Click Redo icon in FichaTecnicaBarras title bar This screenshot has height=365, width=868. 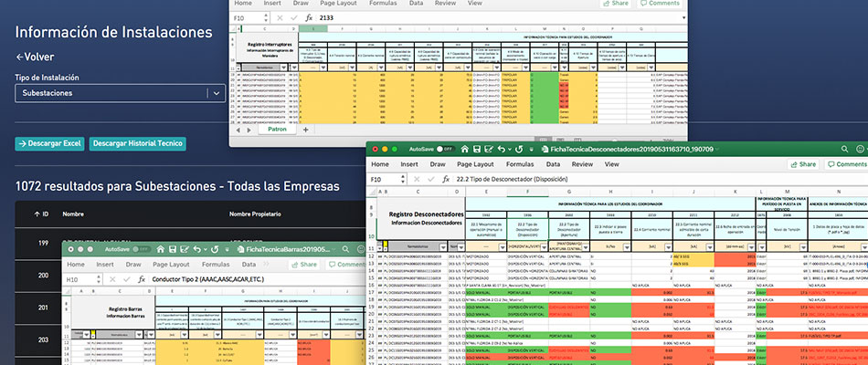[x=213, y=248]
